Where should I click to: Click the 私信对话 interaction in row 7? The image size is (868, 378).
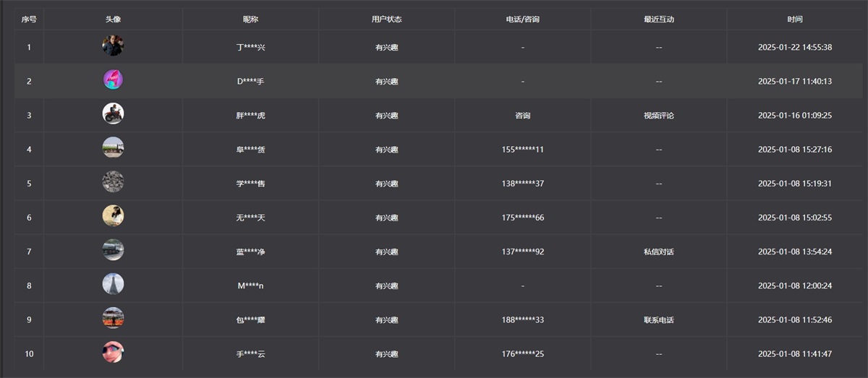click(x=658, y=252)
